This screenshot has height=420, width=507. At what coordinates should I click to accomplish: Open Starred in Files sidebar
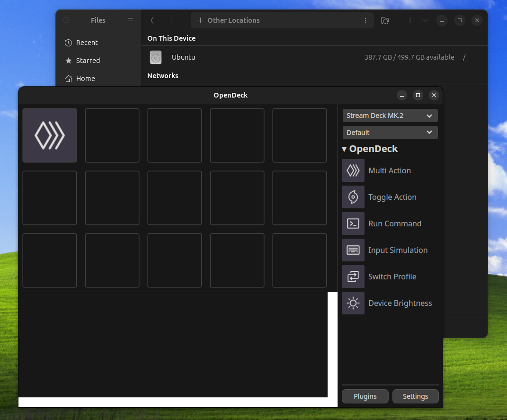coord(98,61)
